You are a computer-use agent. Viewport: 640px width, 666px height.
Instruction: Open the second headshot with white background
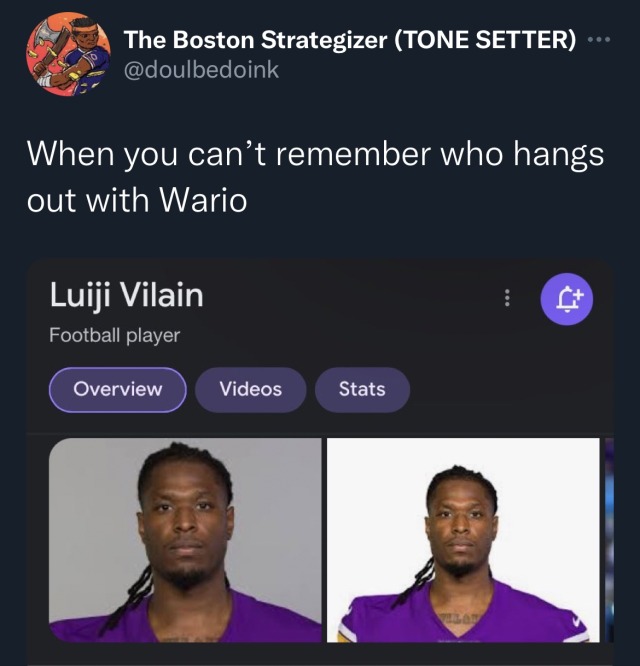(463, 540)
